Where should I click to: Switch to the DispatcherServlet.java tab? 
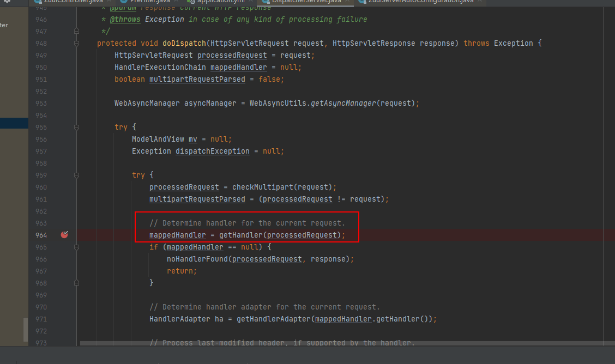coord(306,2)
